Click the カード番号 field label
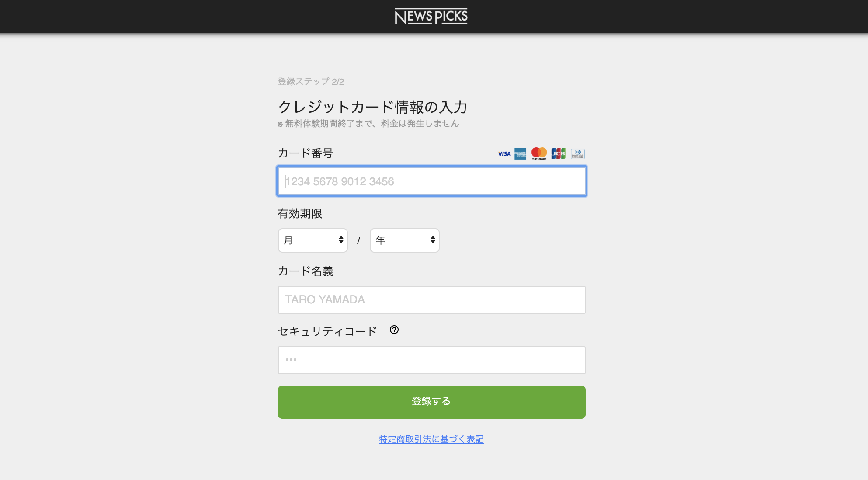 pos(306,153)
